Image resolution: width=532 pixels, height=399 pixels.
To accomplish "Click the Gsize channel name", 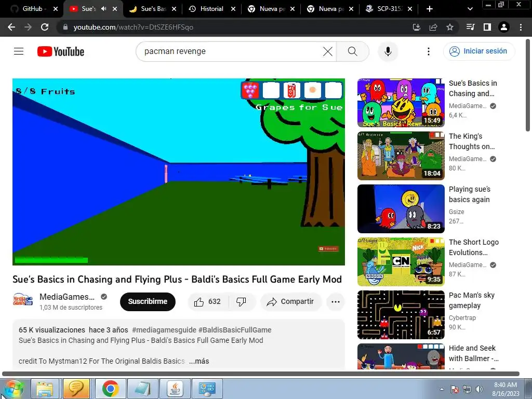I will [x=456, y=212].
